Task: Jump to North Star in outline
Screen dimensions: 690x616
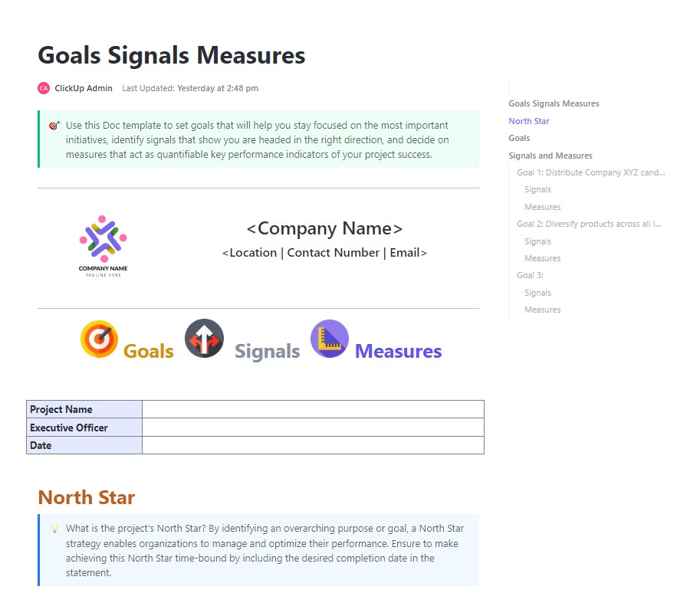Action: point(529,121)
